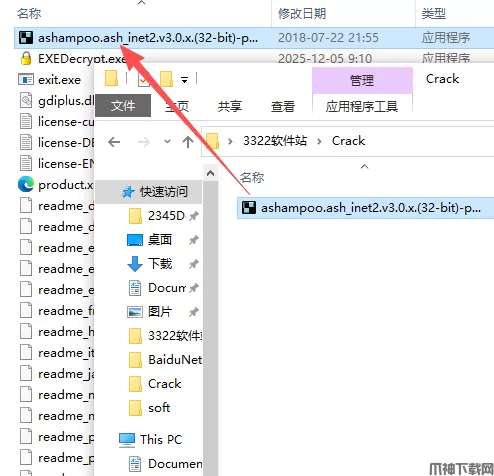Image resolution: width=494 pixels, height=476 pixels.
Task: Select the EXEDecrypt.exe lock icon
Action: pos(26,59)
